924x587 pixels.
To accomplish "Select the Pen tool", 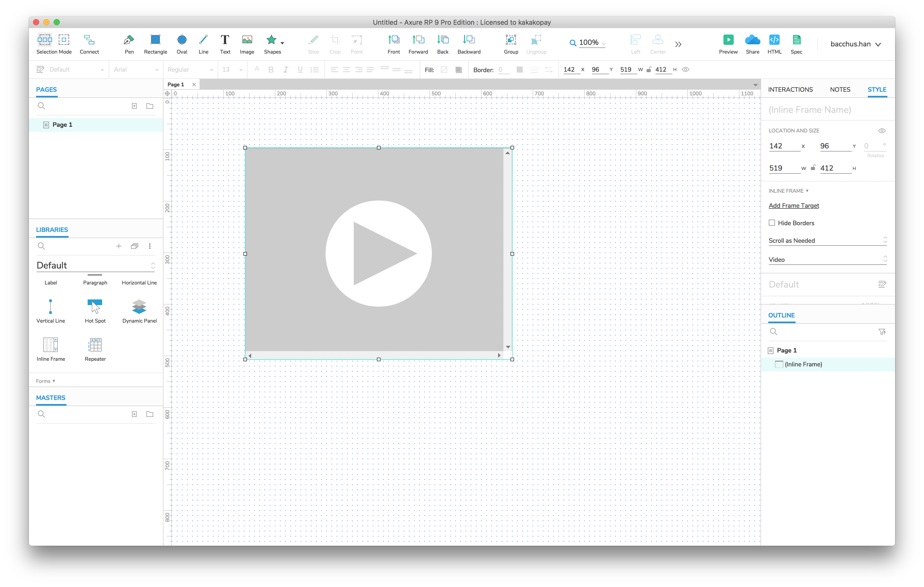I will (x=129, y=40).
